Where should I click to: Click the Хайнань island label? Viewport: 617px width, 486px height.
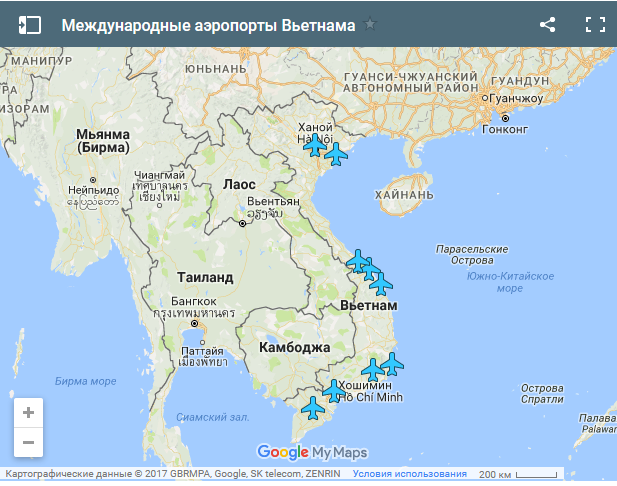pos(402,195)
